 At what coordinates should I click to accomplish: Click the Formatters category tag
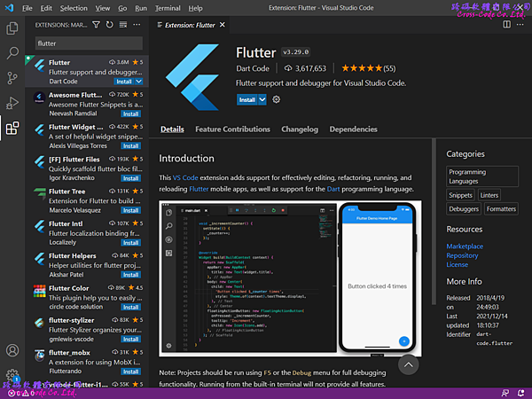(501, 209)
